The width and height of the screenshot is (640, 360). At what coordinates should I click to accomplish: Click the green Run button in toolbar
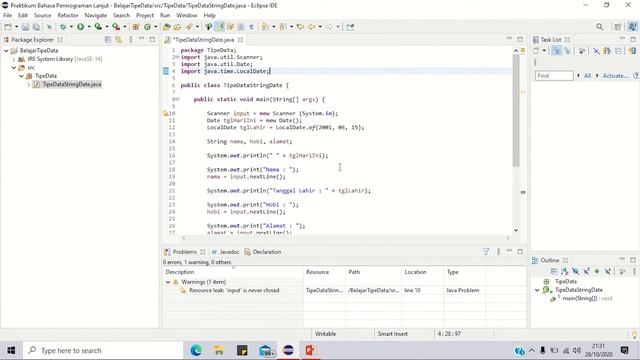pos(80,27)
